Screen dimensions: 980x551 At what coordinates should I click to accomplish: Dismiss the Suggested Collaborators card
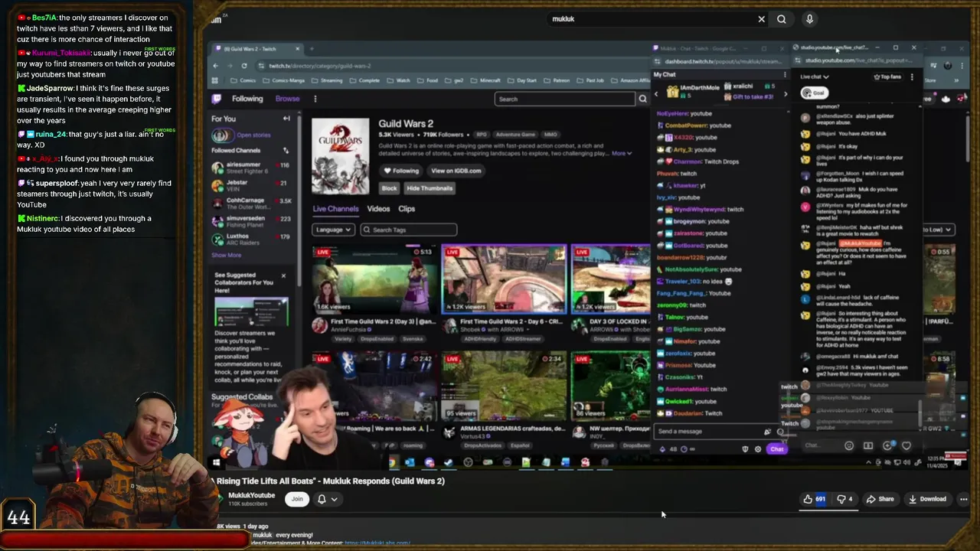283,275
